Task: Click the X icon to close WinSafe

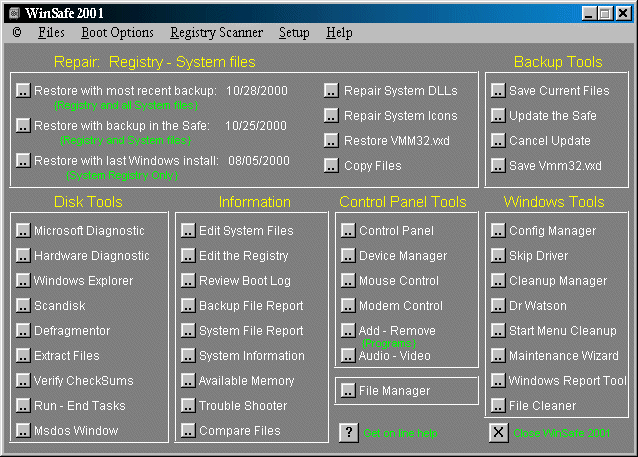Action: point(498,432)
